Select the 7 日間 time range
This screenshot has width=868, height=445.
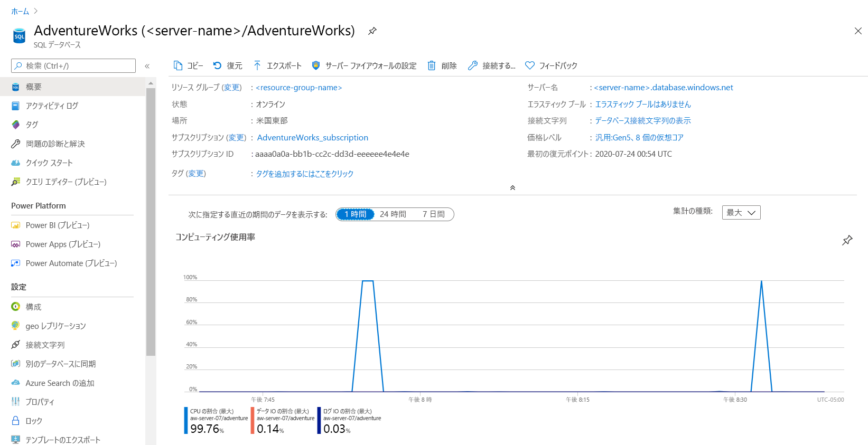[x=434, y=214]
